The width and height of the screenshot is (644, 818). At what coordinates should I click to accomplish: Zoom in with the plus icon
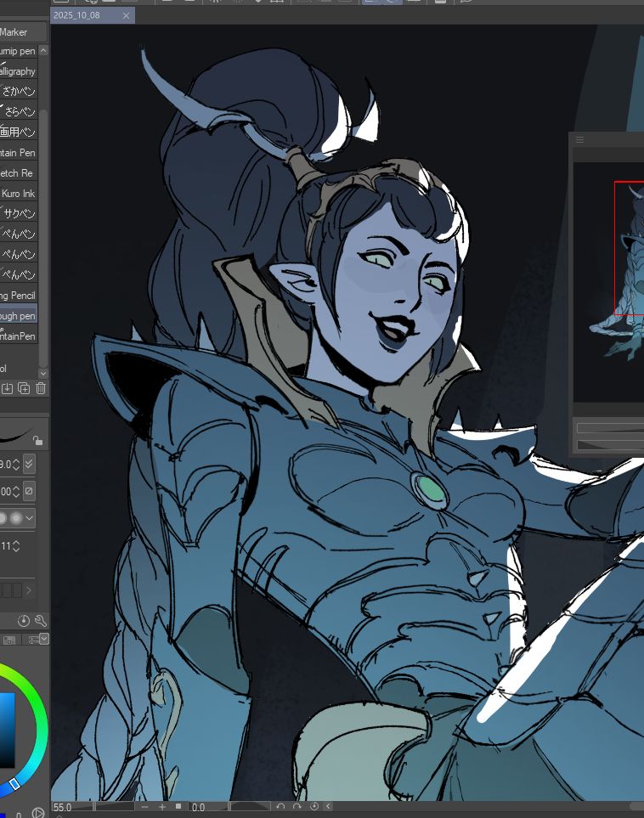coord(161,806)
